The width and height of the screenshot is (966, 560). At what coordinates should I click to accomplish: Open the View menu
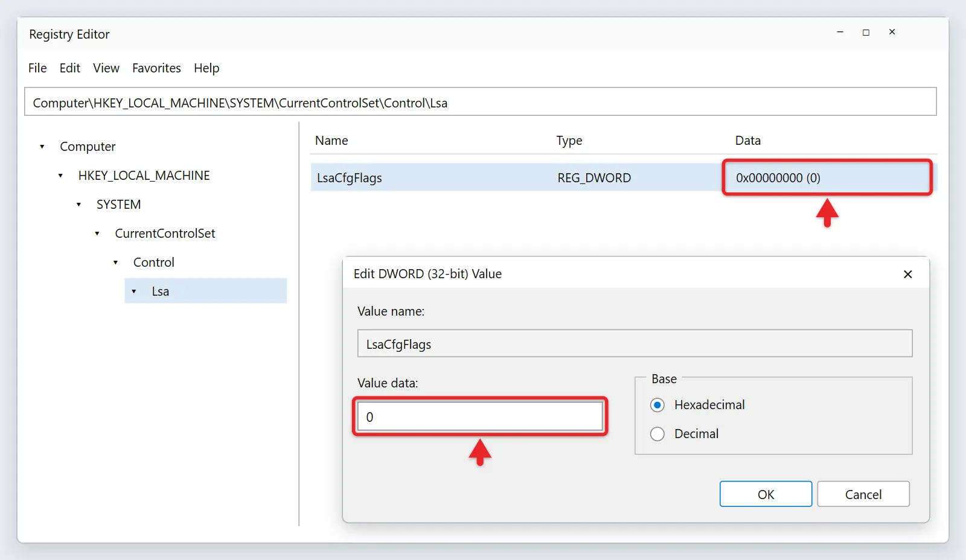point(106,68)
